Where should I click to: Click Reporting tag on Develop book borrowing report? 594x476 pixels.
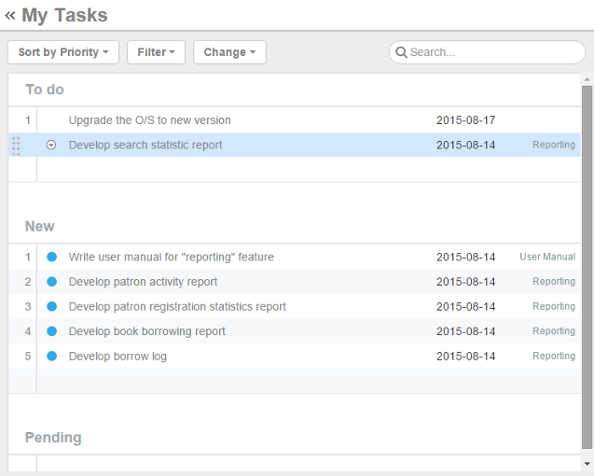click(x=554, y=331)
